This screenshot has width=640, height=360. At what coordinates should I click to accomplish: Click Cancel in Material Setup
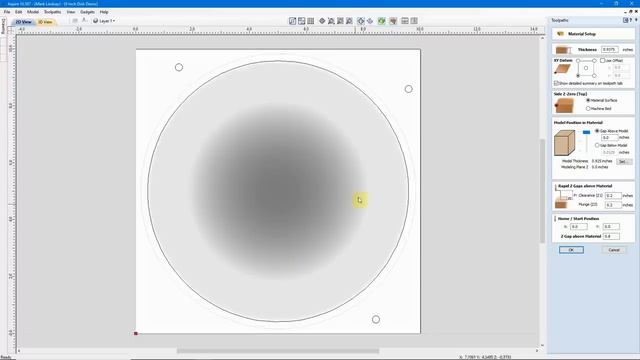pos(614,250)
